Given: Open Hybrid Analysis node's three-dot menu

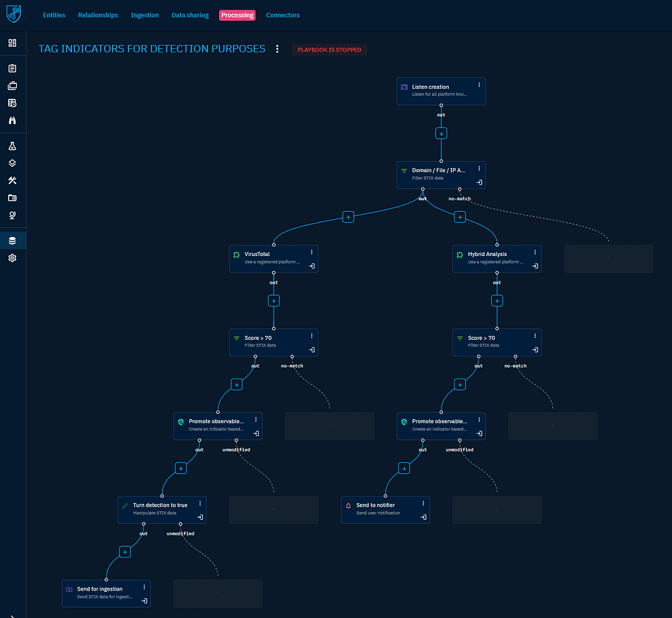Looking at the screenshot, I should (x=535, y=253).
